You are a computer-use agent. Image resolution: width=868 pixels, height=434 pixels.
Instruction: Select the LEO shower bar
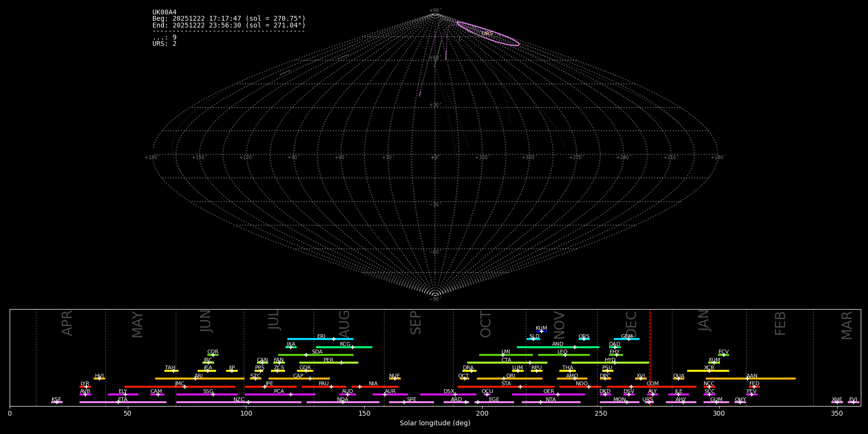tap(564, 355)
